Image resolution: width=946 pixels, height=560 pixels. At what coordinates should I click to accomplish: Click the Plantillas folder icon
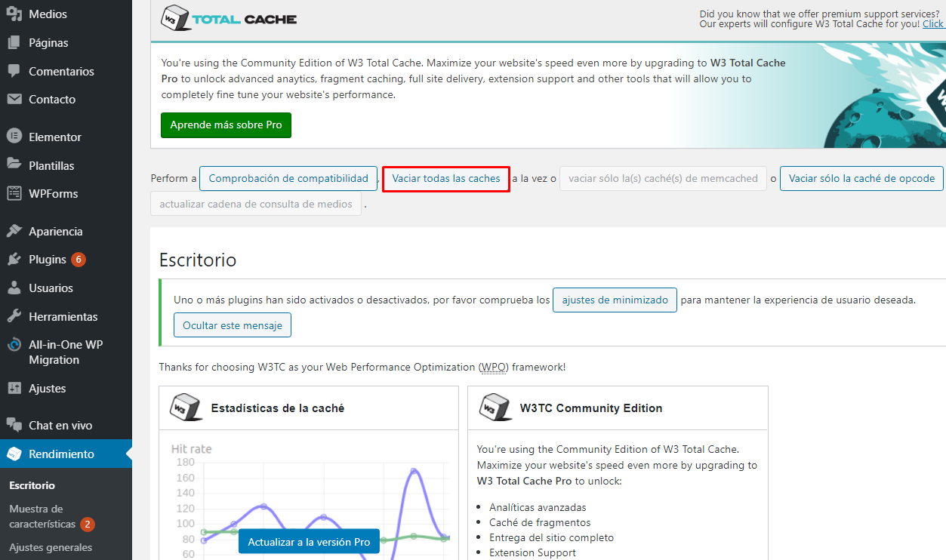tap(14, 165)
